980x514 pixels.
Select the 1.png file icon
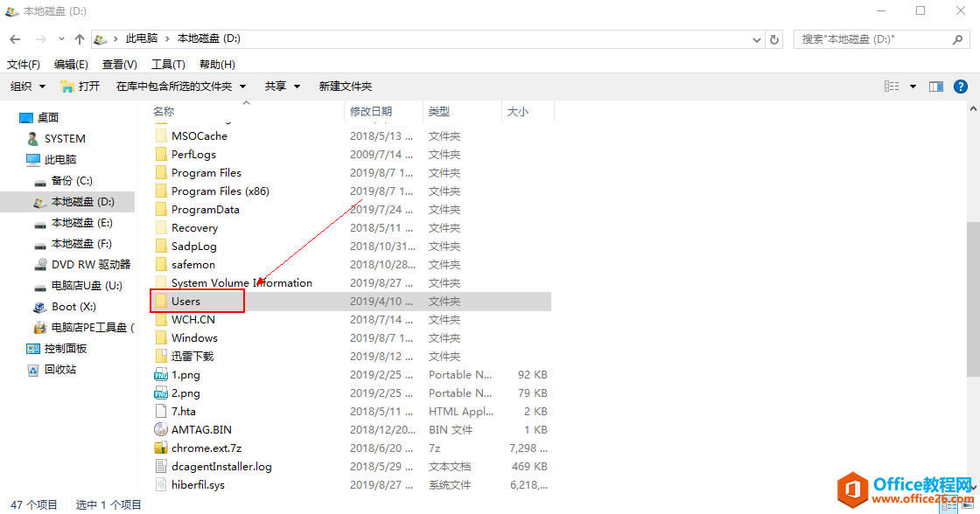(161, 375)
